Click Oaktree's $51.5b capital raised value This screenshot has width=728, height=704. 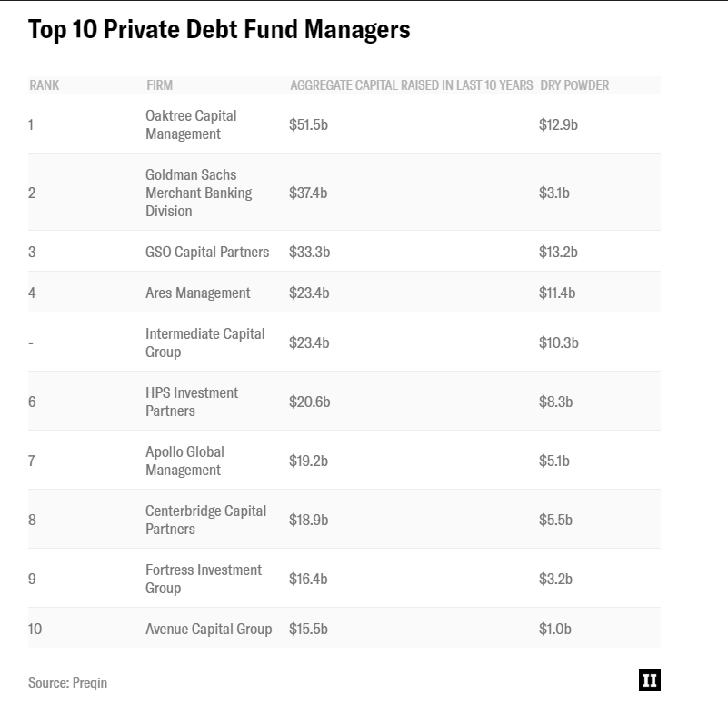308,124
